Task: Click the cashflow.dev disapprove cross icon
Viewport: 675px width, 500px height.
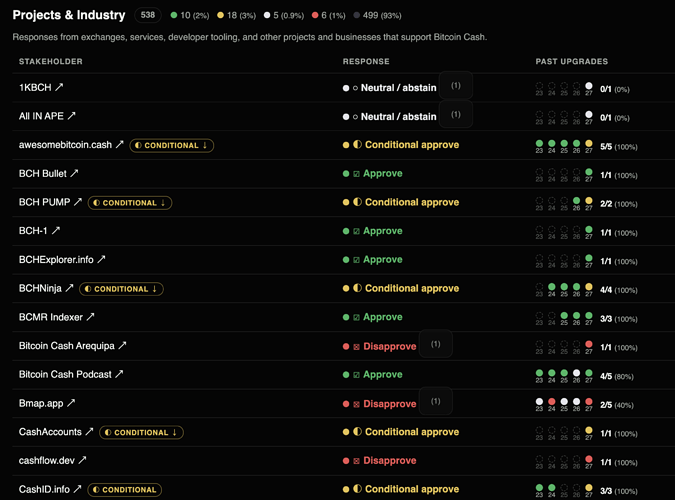Action: point(356,461)
